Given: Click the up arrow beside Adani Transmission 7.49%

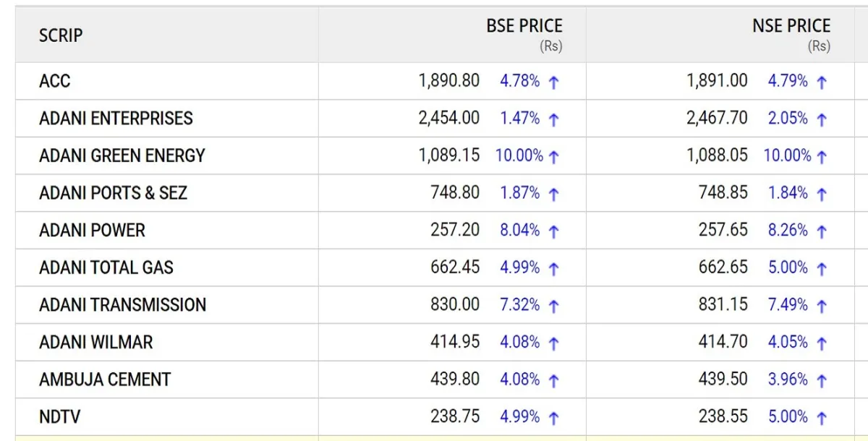Looking at the screenshot, I should click(822, 306).
